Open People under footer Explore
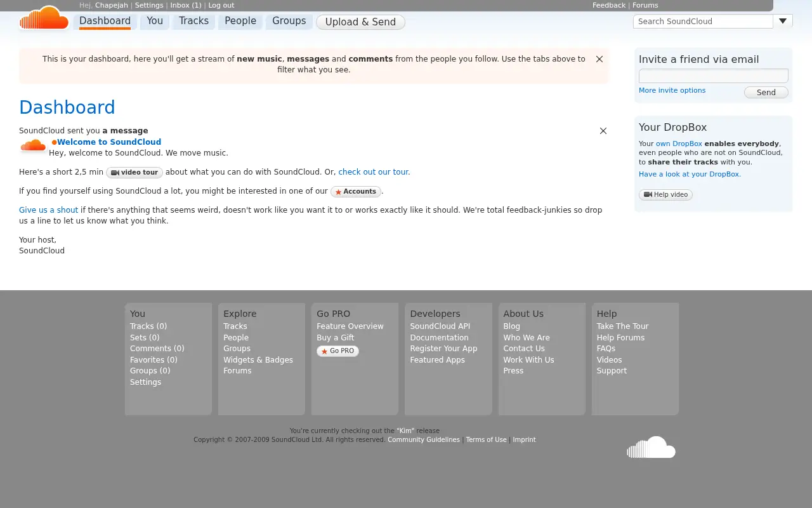 (236, 338)
